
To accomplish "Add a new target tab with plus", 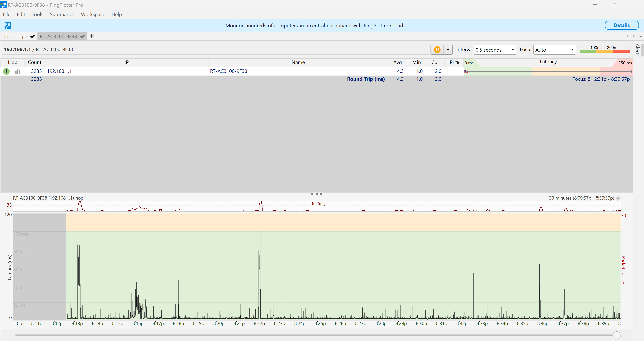I will 92,36.
